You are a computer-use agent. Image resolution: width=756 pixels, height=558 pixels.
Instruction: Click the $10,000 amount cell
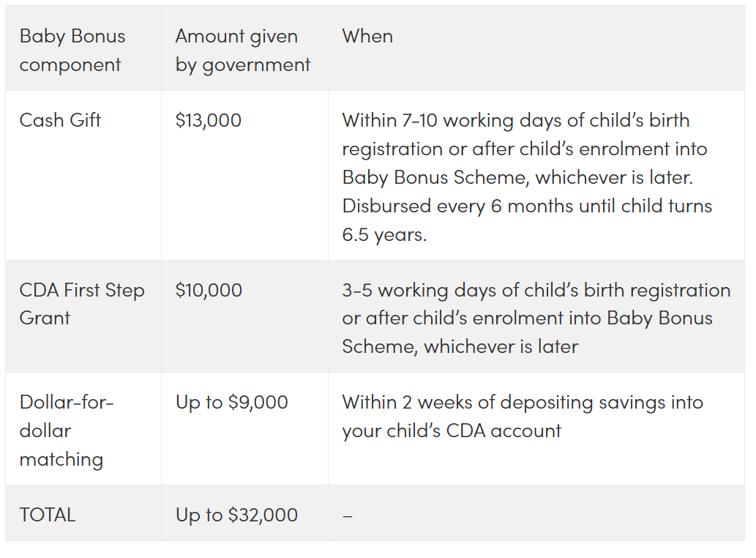[209, 290]
